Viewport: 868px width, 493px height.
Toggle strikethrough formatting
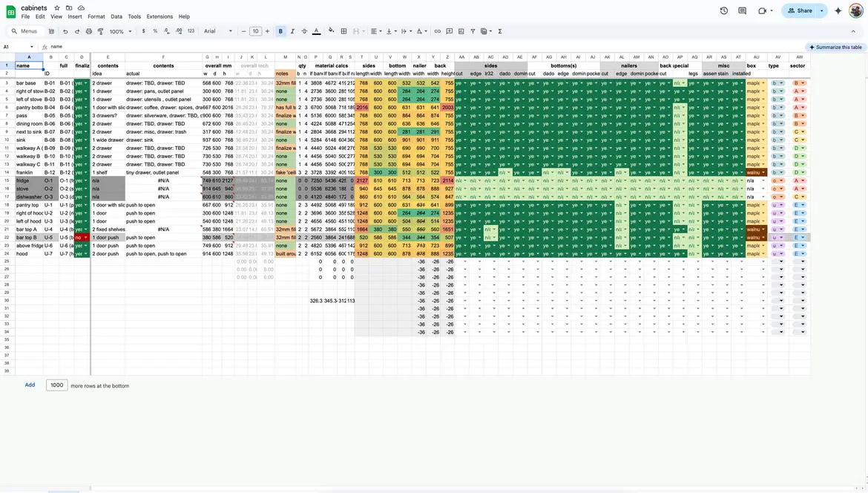[x=304, y=31]
